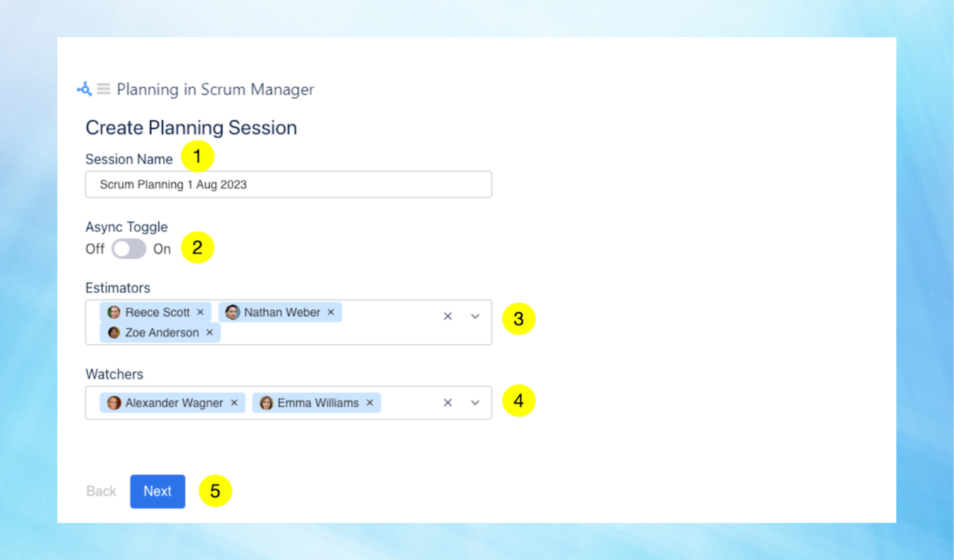954x560 pixels.
Task: Disable Async Toggle currently set Off
Action: 128,249
